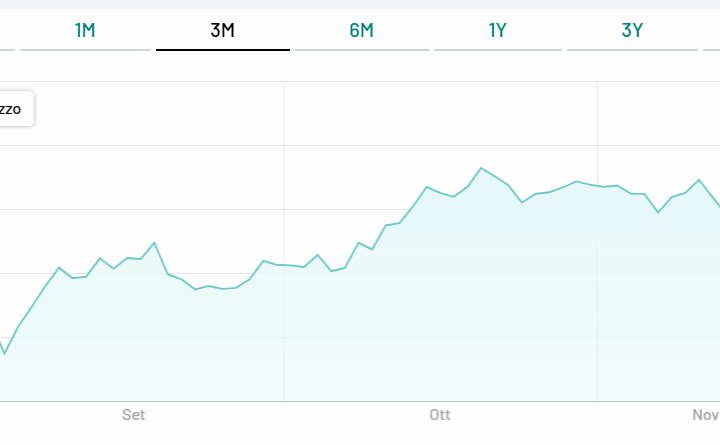
Task: Click the partially visible Prezzo legend box
Action: point(14,109)
